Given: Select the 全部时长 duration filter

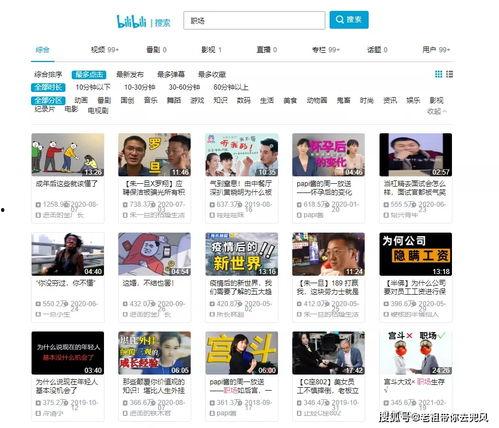Looking at the screenshot, I should pyautogui.click(x=48, y=87).
